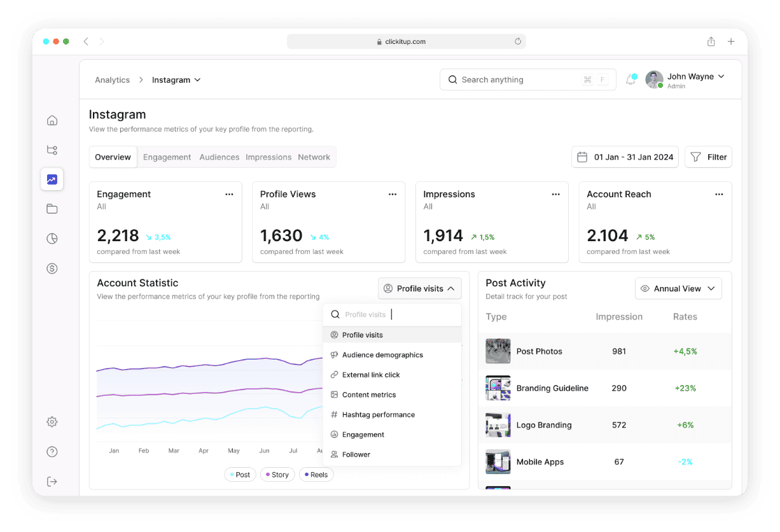Open the analytics chart icon in sidebar
Image resolution: width=780 pixels, height=532 pixels.
(x=52, y=179)
